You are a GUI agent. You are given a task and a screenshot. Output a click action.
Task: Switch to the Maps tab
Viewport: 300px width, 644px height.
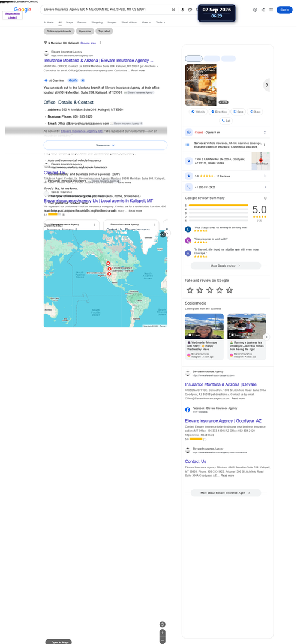pyautogui.click(x=70, y=22)
